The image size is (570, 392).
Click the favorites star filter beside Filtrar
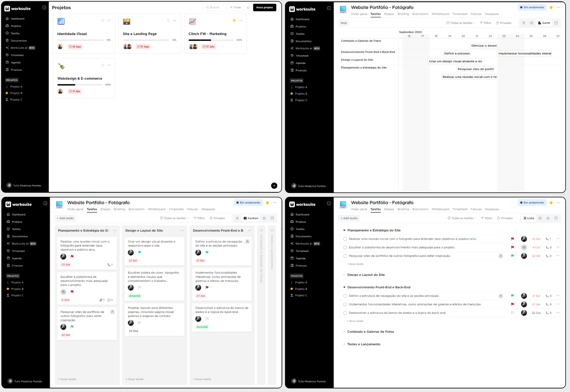(x=248, y=8)
